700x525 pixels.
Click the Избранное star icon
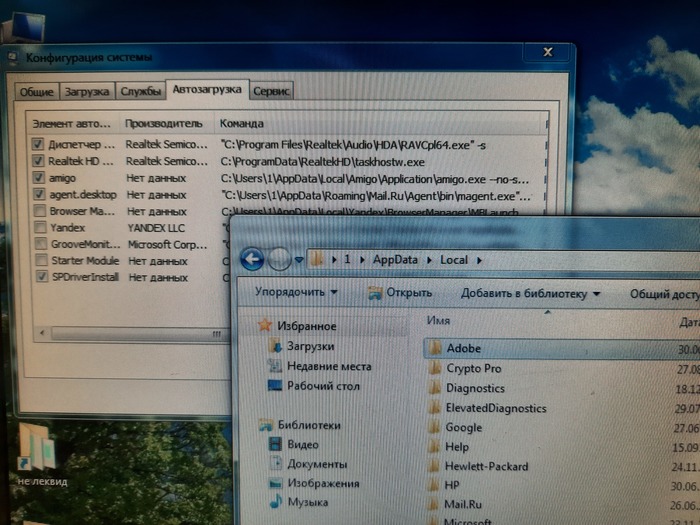[x=265, y=325]
